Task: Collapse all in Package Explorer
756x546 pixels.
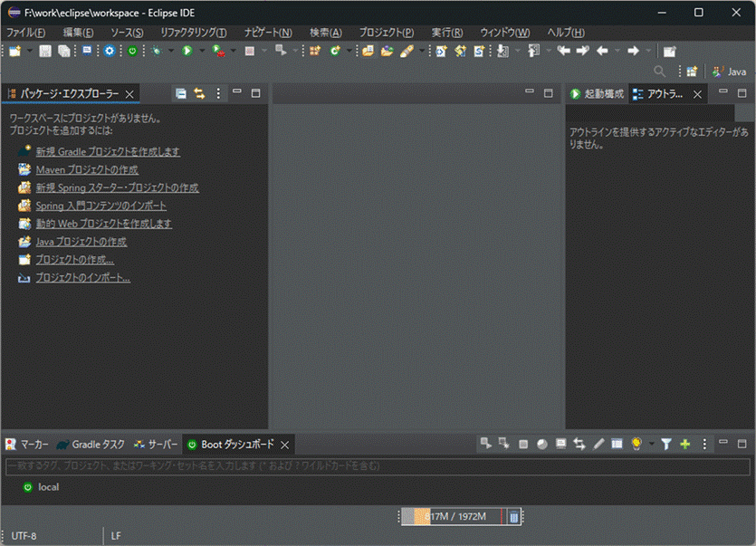Action: coord(181,93)
